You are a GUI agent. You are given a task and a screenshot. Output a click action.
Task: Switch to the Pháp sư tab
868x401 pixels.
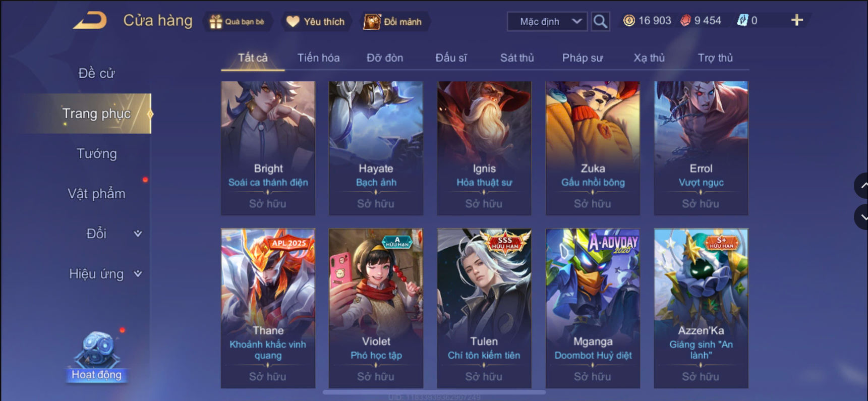coord(583,58)
